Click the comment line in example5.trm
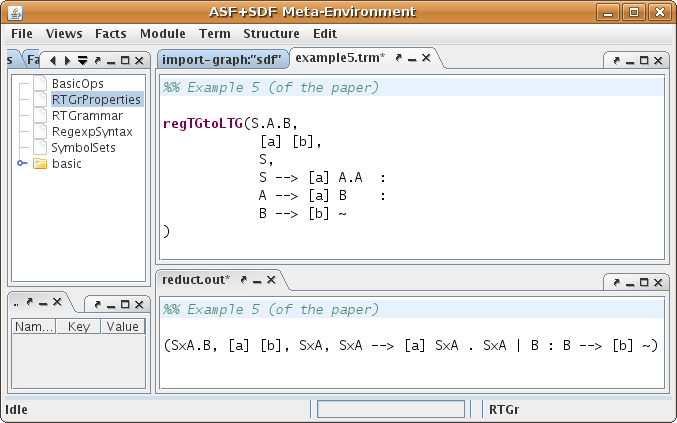The height and width of the screenshot is (423, 677). pos(271,88)
